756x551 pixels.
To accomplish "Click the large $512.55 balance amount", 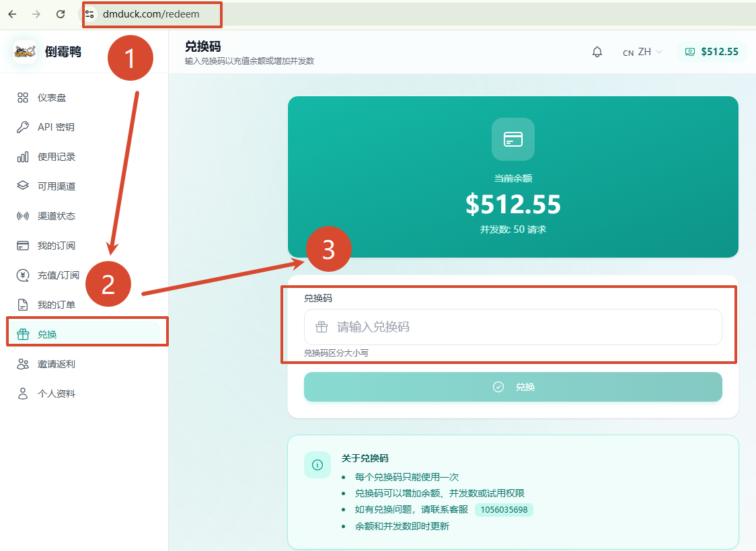I will 513,204.
